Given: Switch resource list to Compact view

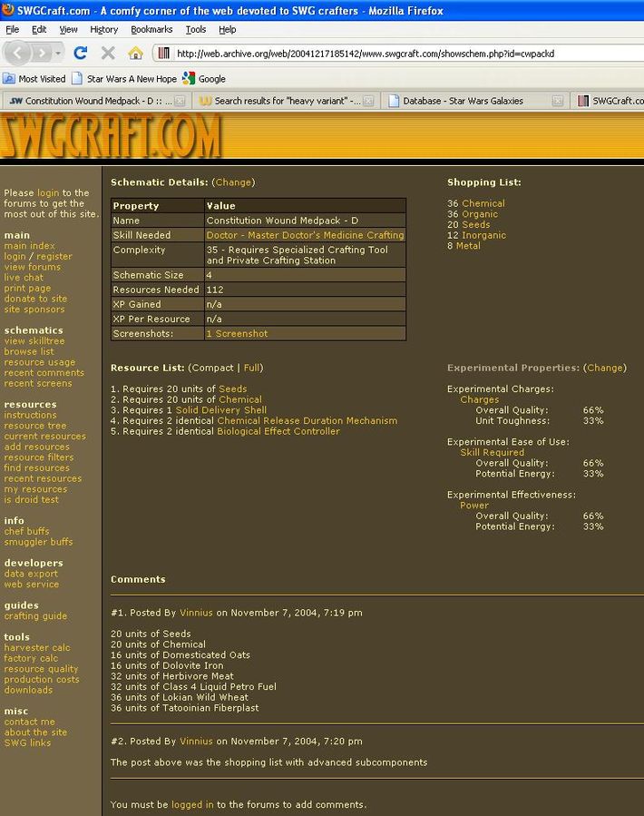Looking at the screenshot, I should click(x=212, y=368).
